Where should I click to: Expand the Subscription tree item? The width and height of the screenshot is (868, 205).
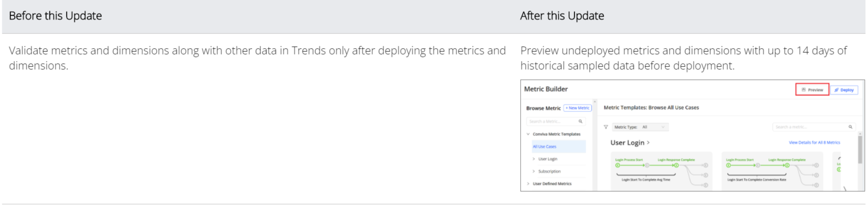(x=533, y=171)
